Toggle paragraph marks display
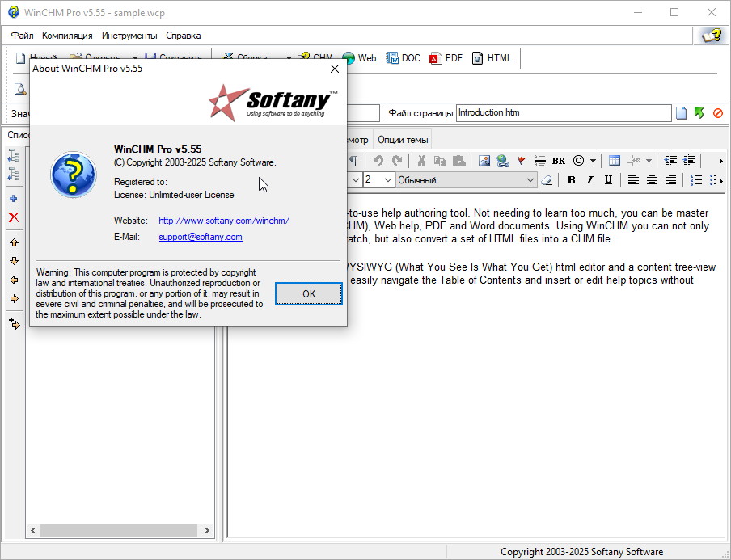This screenshot has height=560, width=731. coord(354,161)
